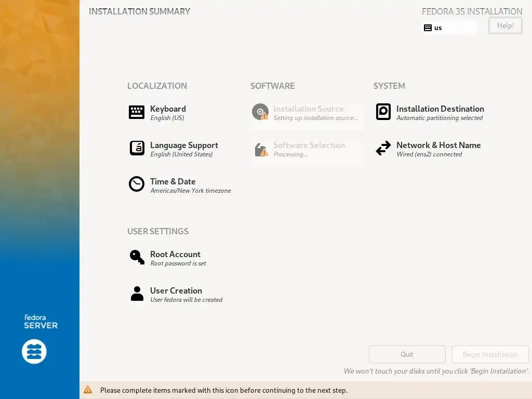Open the Installation Destination disk icon
The height and width of the screenshot is (399, 532).
(x=383, y=112)
